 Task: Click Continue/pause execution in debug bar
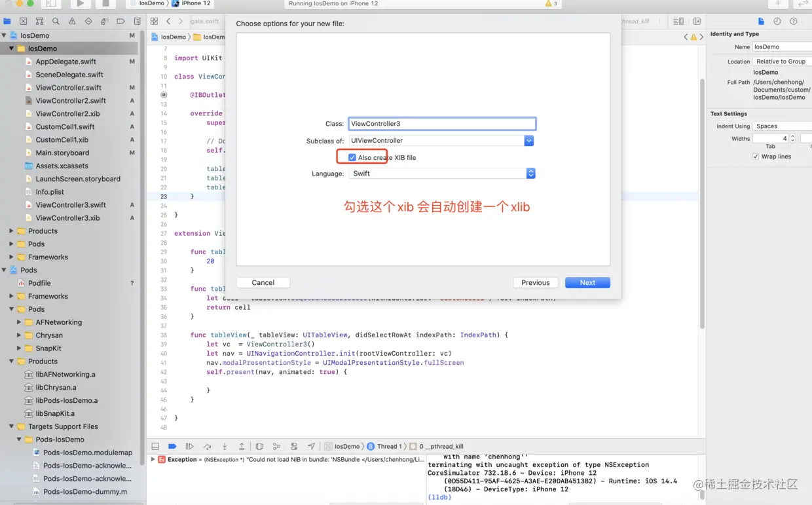tap(190, 446)
